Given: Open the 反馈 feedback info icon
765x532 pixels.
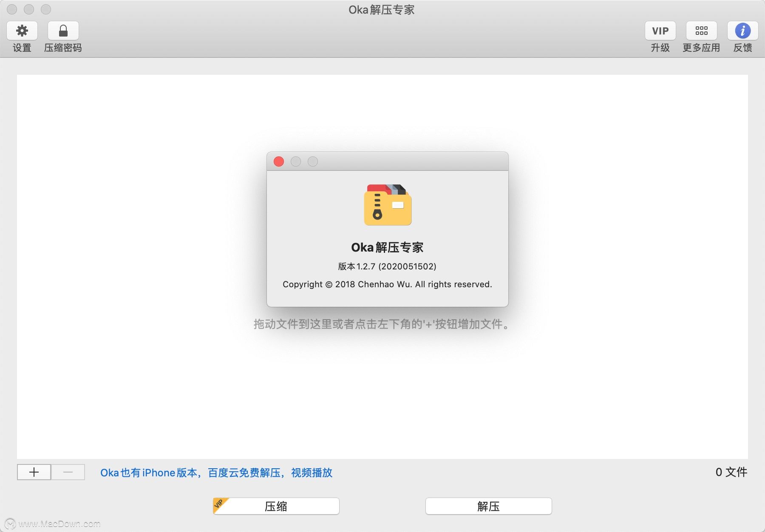Looking at the screenshot, I should [742, 31].
